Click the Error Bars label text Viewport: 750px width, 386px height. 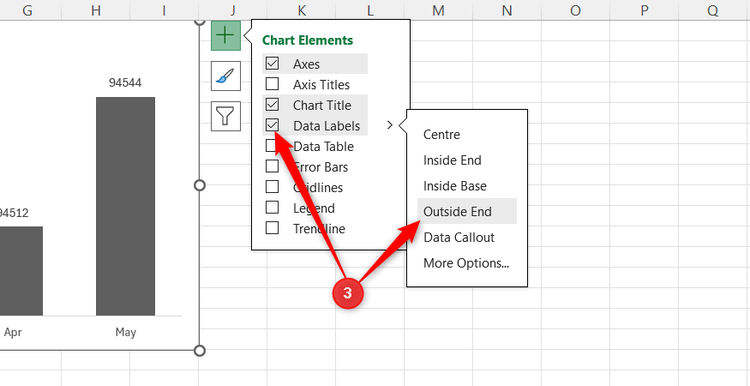pyautogui.click(x=320, y=167)
